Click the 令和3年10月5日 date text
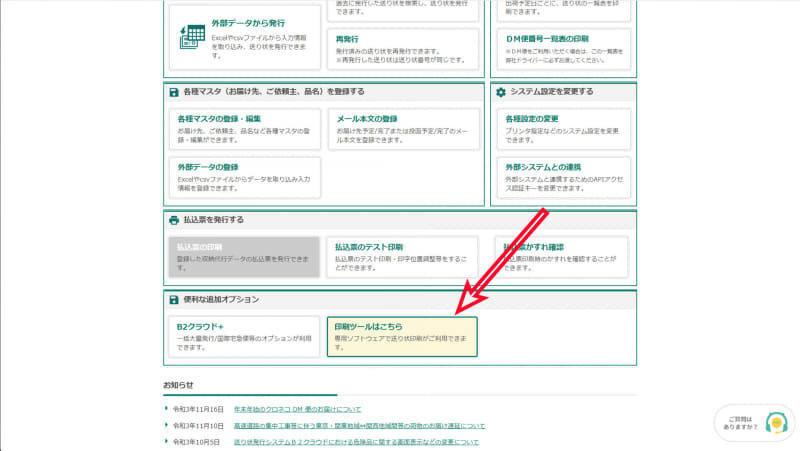Viewport: 800px width, 451px height. pyautogui.click(x=196, y=442)
